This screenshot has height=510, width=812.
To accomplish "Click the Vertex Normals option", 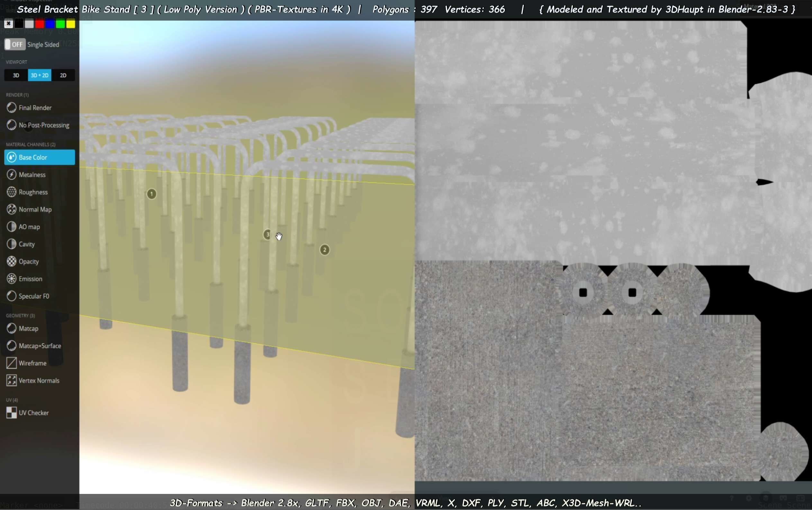I will [39, 381].
